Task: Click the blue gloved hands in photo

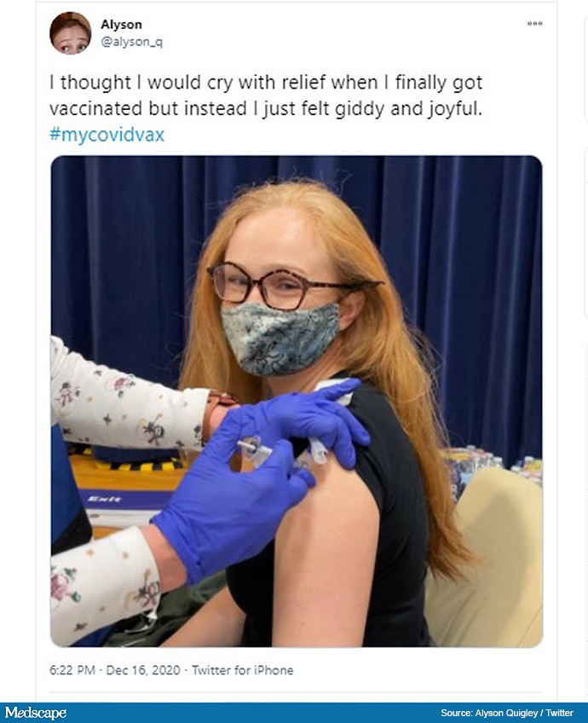Action: pos(258,479)
